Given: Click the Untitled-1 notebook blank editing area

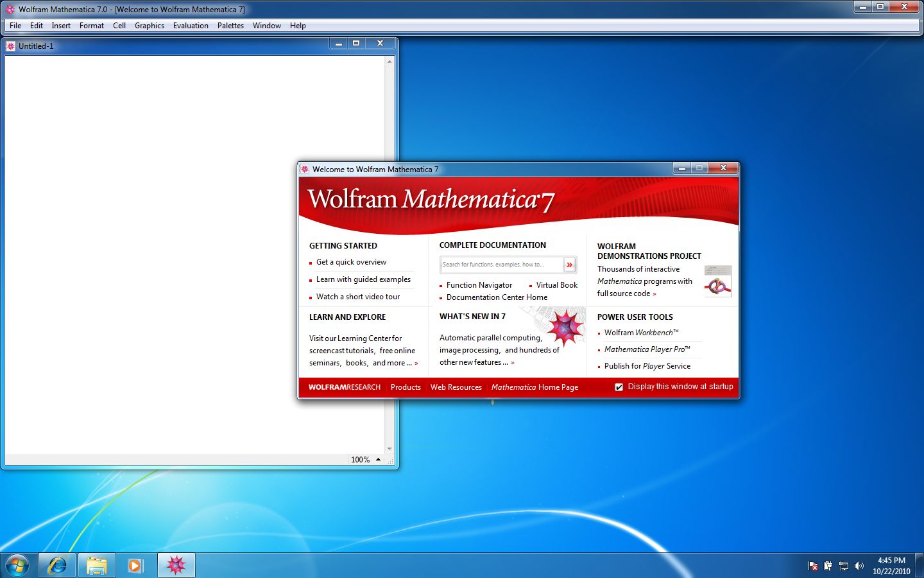Looking at the screenshot, I should click(x=194, y=255).
